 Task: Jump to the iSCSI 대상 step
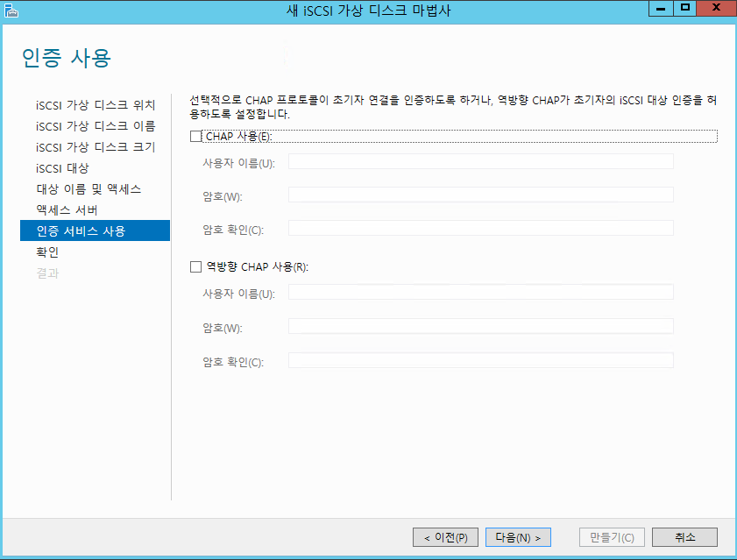62,168
